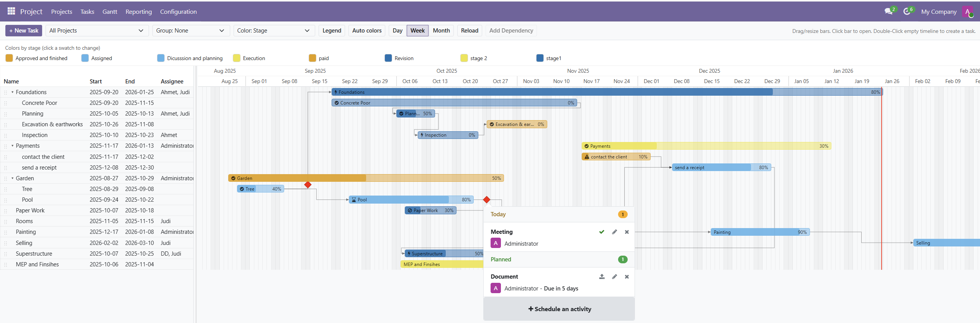The height and width of the screenshot is (323, 980).
Task: Click the hourglass icon on Pool bar
Action: (x=354, y=200)
